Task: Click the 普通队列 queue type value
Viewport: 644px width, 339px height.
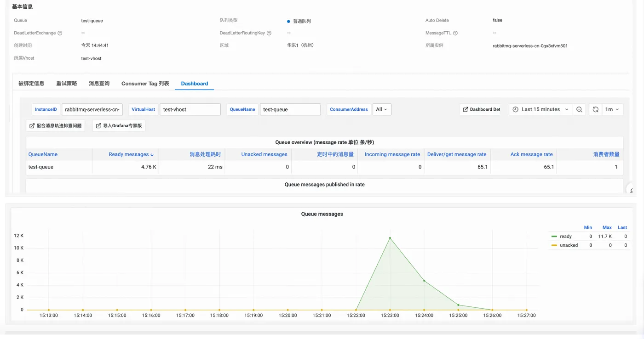Action: click(x=302, y=21)
